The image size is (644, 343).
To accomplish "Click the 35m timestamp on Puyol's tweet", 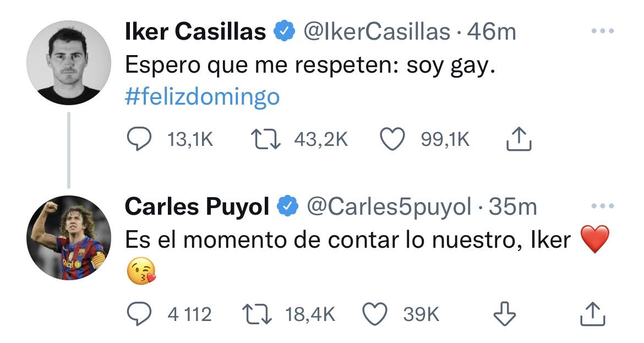I will click(x=512, y=206).
